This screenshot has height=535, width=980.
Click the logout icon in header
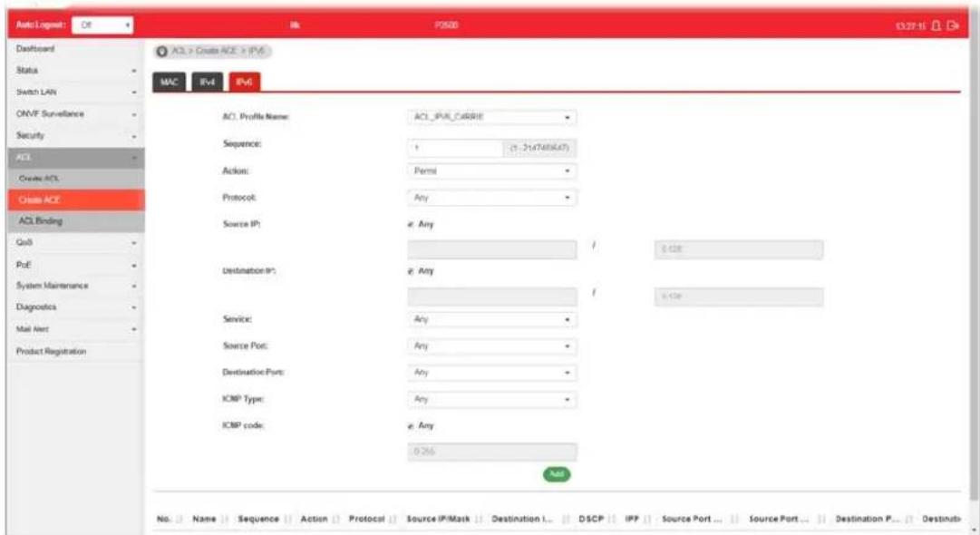953,25
